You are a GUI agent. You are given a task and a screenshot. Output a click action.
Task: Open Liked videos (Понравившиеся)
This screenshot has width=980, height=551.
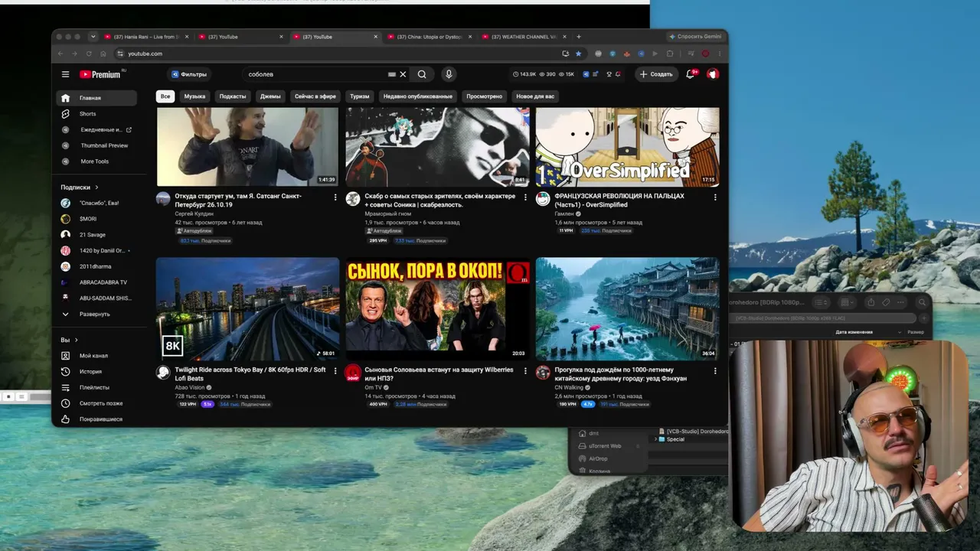pos(96,419)
